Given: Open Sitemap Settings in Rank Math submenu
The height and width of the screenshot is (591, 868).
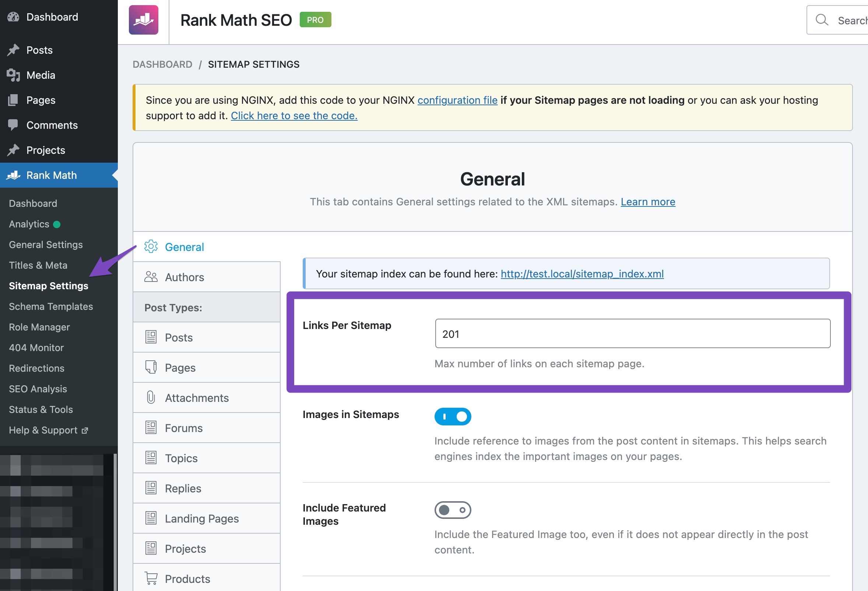Looking at the screenshot, I should tap(49, 286).
